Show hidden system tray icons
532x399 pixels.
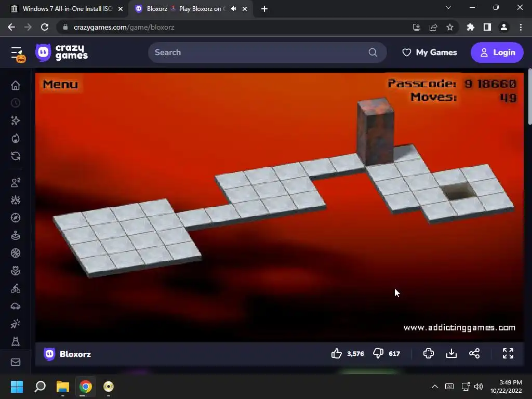click(435, 387)
